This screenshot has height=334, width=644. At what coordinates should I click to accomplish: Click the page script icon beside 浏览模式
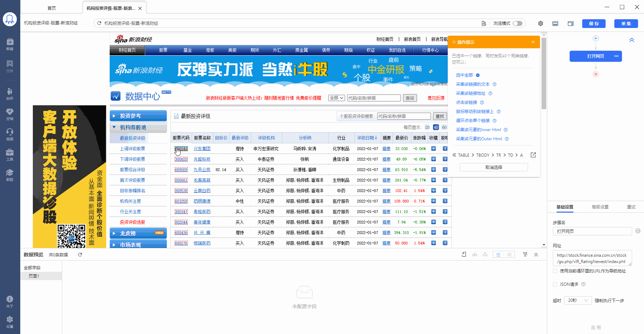point(484,23)
